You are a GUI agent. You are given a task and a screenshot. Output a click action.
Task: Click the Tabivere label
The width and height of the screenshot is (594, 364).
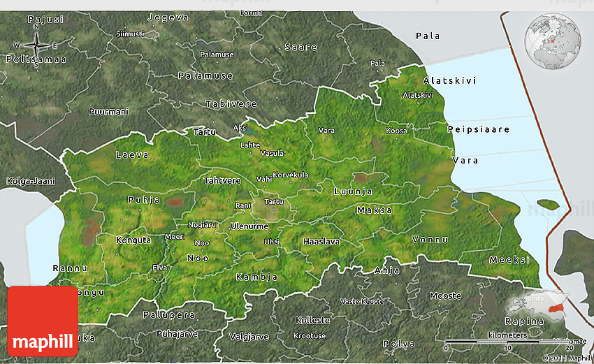231,104
